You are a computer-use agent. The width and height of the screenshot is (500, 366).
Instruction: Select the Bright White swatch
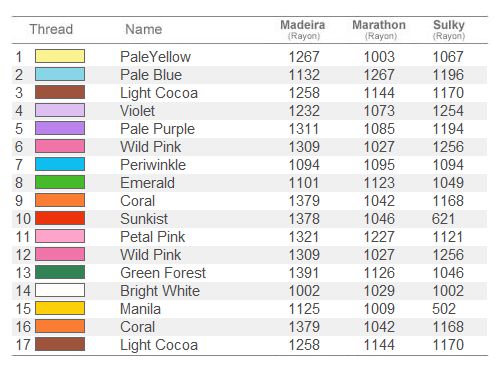60,290
